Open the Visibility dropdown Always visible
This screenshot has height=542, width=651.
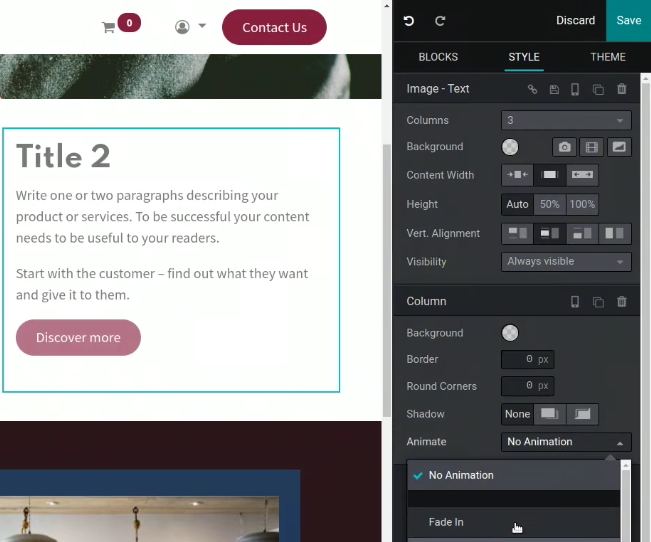566,262
